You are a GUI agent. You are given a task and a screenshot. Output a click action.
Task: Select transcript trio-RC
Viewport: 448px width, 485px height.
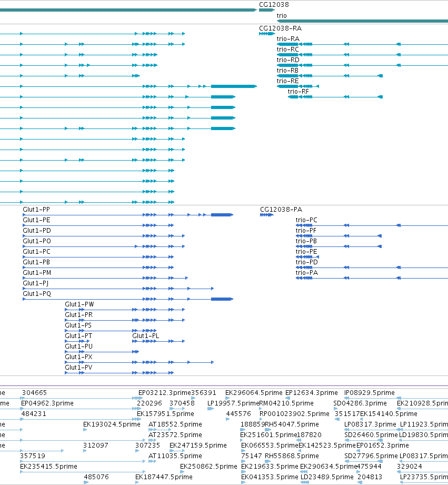[288, 49]
